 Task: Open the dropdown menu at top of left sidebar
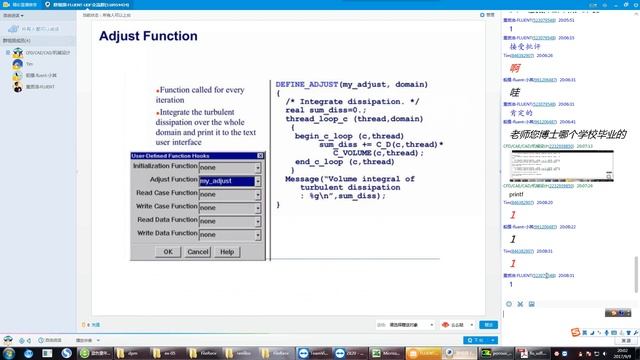coord(13,16)
